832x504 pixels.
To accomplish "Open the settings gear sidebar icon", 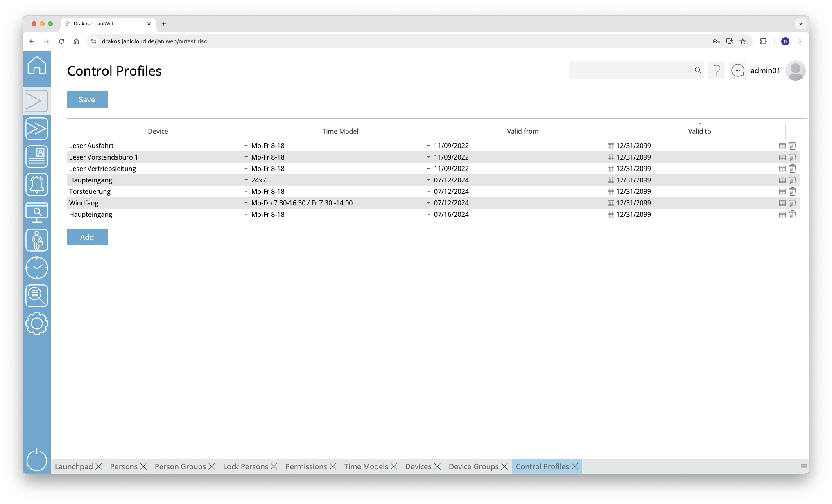I will [37, 324].
